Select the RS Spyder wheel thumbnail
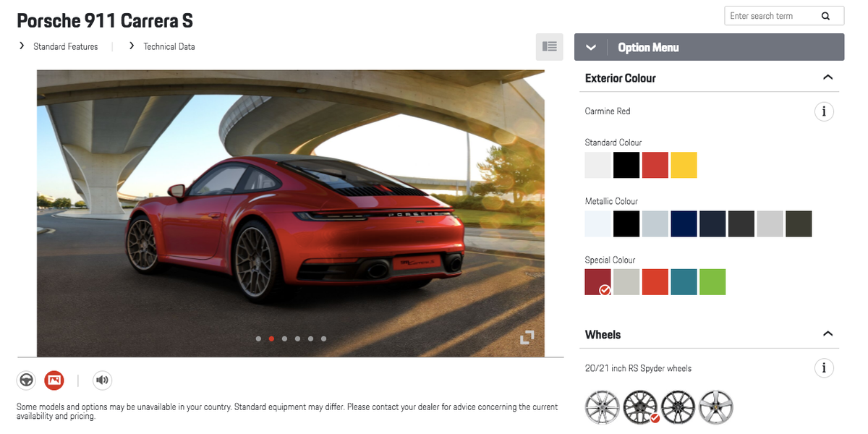 [x=641, y=407]
